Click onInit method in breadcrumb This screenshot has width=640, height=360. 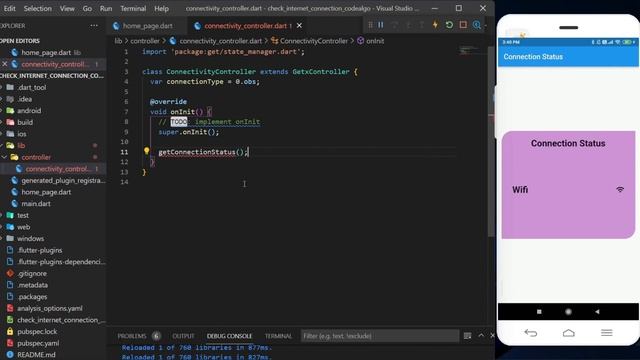(375, 41)
